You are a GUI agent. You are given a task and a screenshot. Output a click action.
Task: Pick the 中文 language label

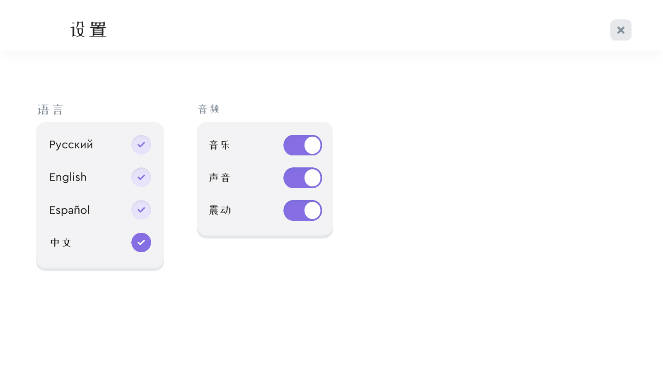[60, 243]
